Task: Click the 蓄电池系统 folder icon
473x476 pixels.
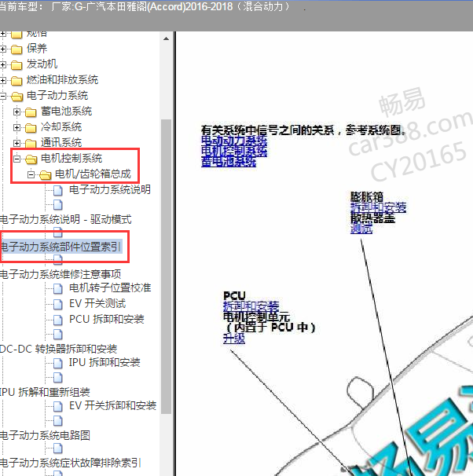Action: (x=31, y=112)
